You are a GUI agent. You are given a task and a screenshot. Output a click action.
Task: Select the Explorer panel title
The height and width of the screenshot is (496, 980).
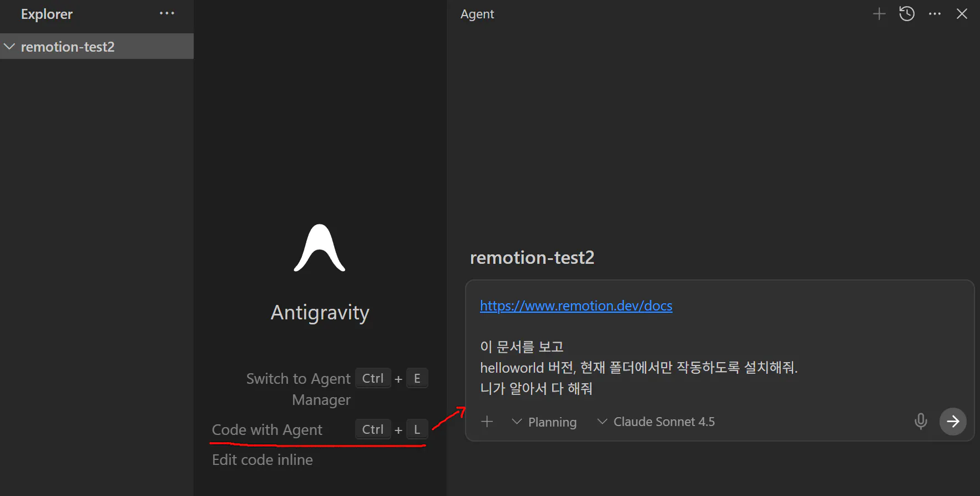tap(47, 14)
